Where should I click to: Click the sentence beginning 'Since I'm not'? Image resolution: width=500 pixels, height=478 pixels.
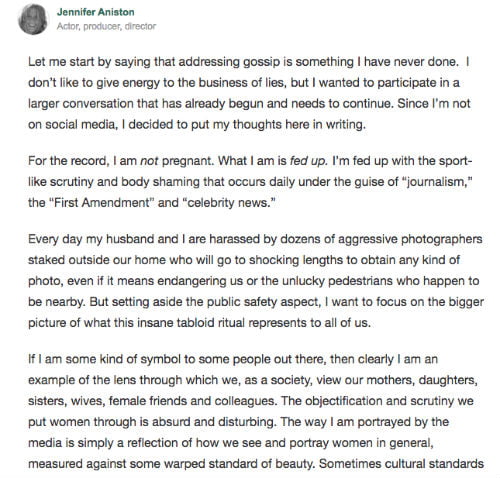(x=434, y=104)
